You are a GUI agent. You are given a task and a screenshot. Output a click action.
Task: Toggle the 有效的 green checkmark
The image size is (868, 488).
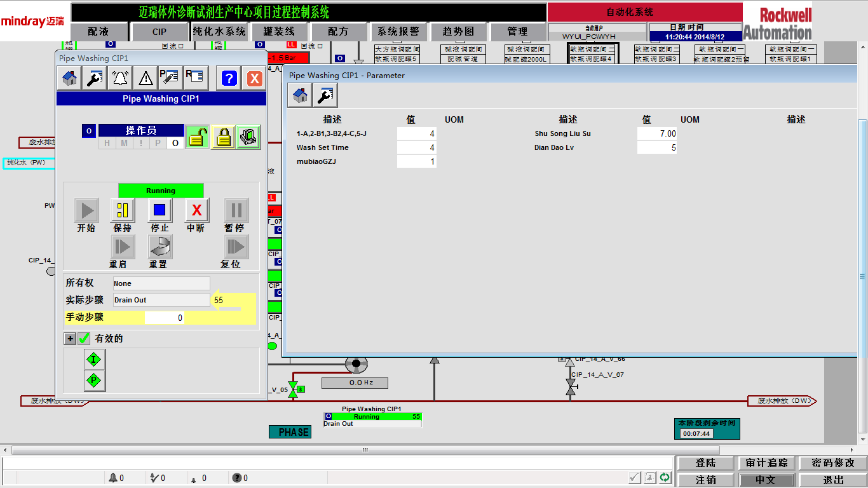click(x=84, y=339)
